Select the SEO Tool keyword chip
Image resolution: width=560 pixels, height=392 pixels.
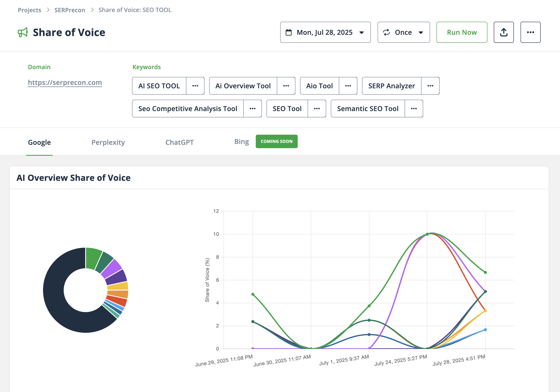click(x=287, y=109)
